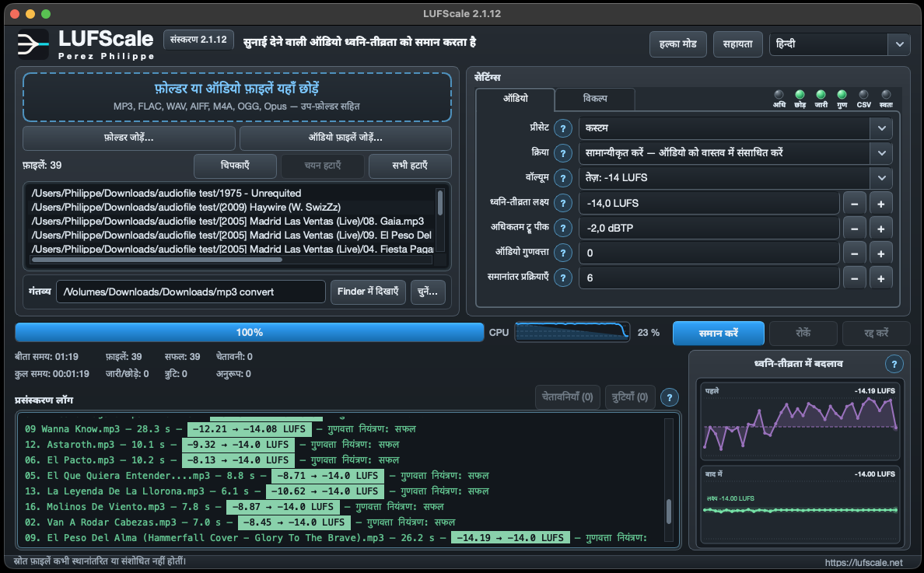The height and width of the screenshot is (573, 924).
Task: Open help for ध्वनि-तीव्रता में बदलाव chart
Action: pos(894,364)
